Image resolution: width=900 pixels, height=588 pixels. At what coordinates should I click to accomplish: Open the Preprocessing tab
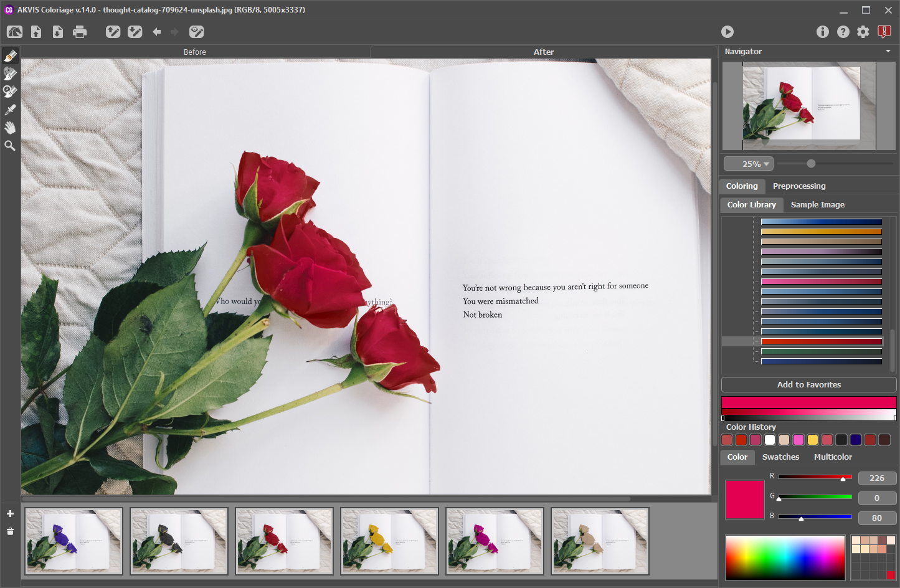pyautogui.click(x=798, y=186)
